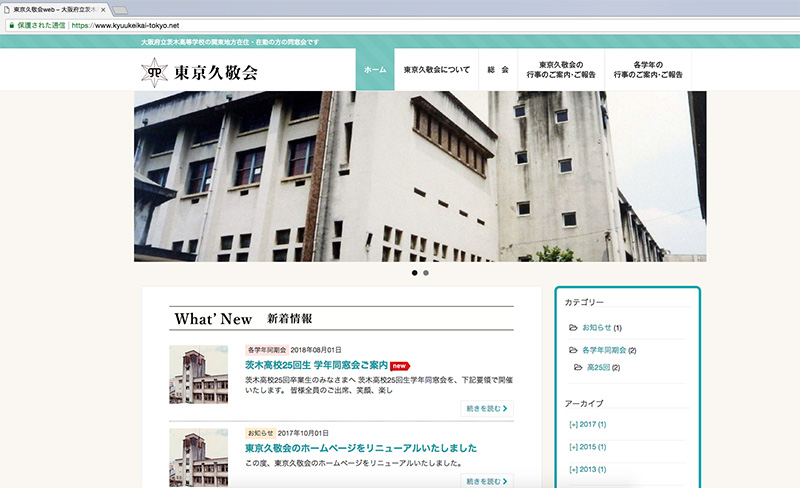Click the folder icon beside 各学年同期会

573,350
